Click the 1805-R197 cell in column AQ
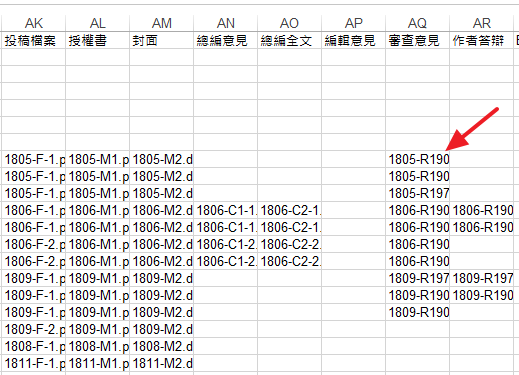519x375 pixels. (417, 193)
